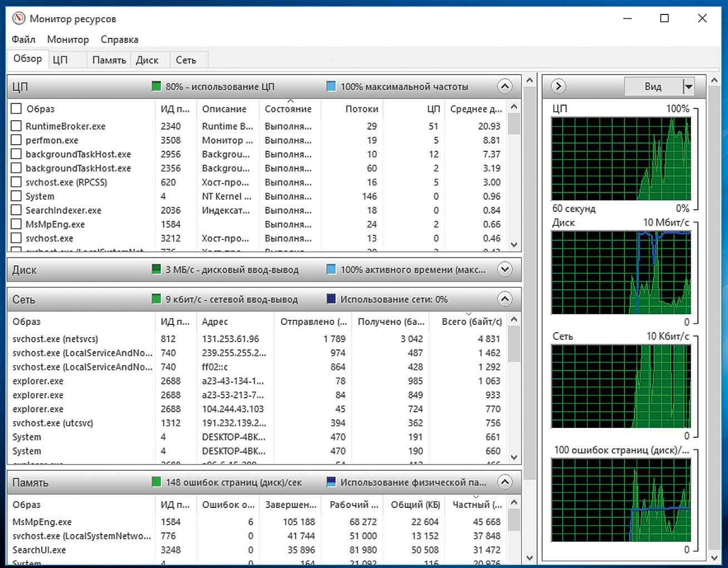Check the box for RuntimeBroker.exe
Viewport: 728px width, 568px height.
coord(17,126)
